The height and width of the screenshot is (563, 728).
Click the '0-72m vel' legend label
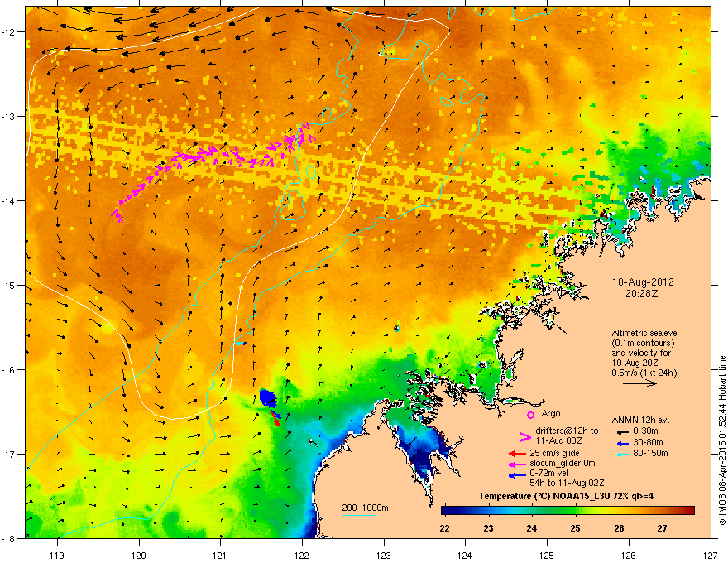coord(548,474)
